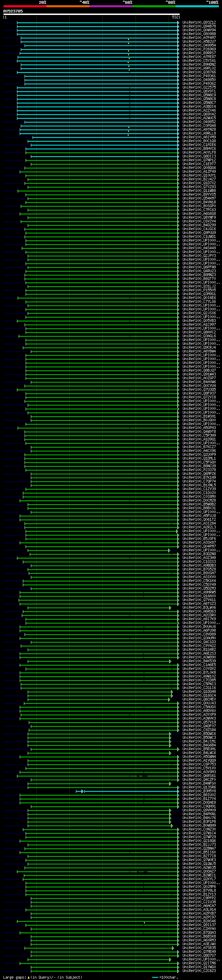Select UniRef100_A2CDR0 label

[199, 615]
